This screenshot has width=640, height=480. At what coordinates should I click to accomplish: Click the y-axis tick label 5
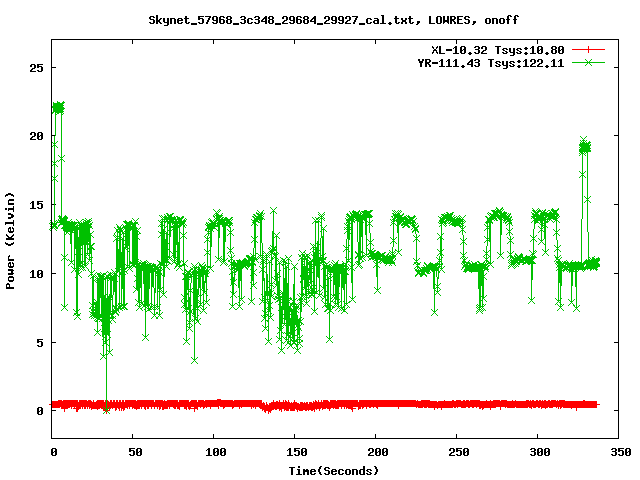click(x=40, y=342)
